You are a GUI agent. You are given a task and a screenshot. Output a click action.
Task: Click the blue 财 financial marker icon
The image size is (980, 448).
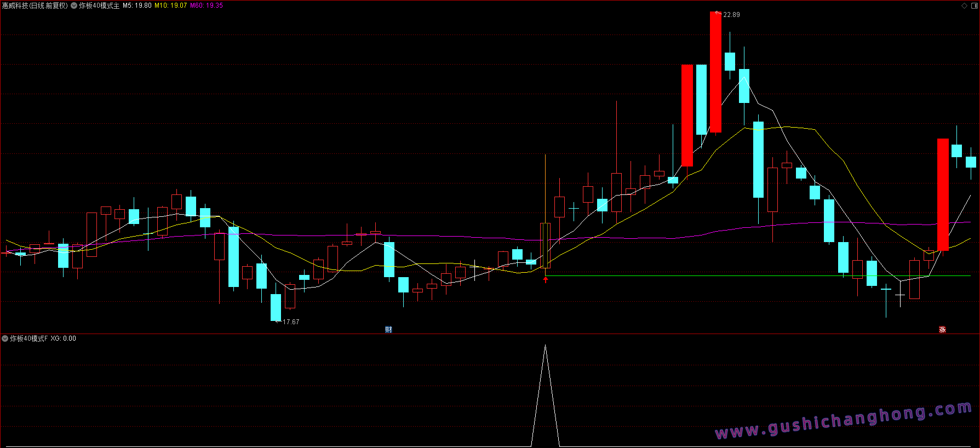388,329
